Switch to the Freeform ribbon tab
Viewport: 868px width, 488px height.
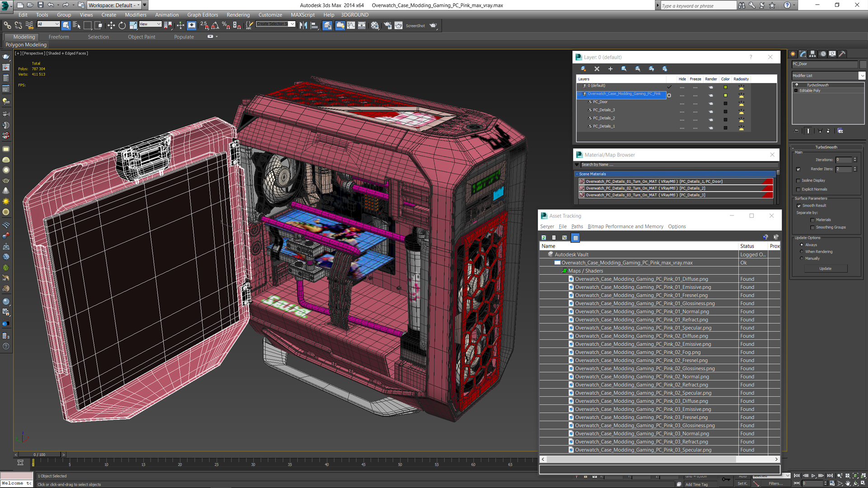tap(59, 37)
